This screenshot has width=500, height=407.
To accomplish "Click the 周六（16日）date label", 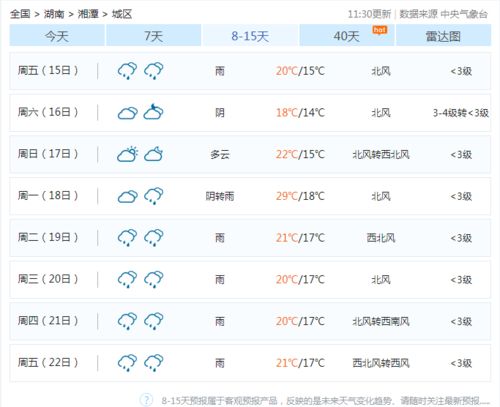I will [x=48, y=112].
